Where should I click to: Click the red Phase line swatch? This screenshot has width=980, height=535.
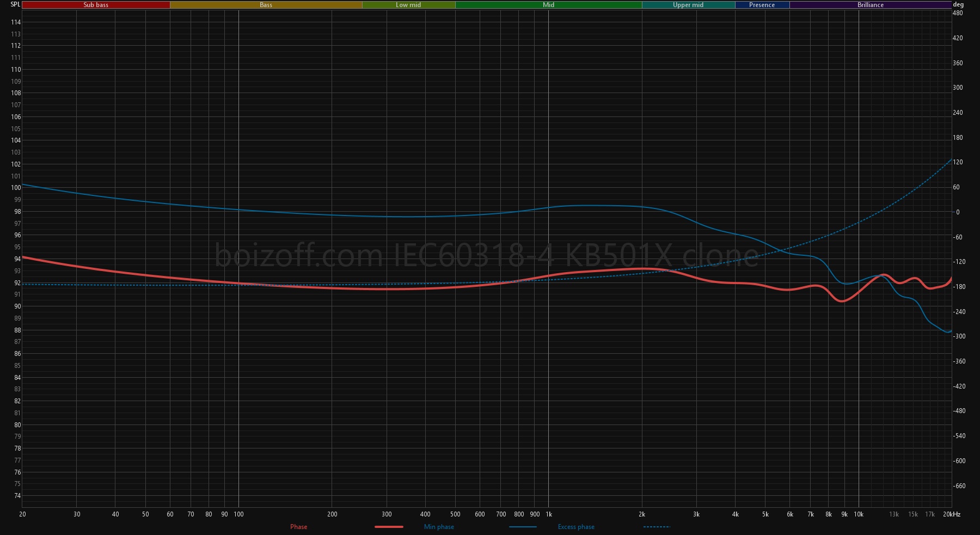(389, 527)
